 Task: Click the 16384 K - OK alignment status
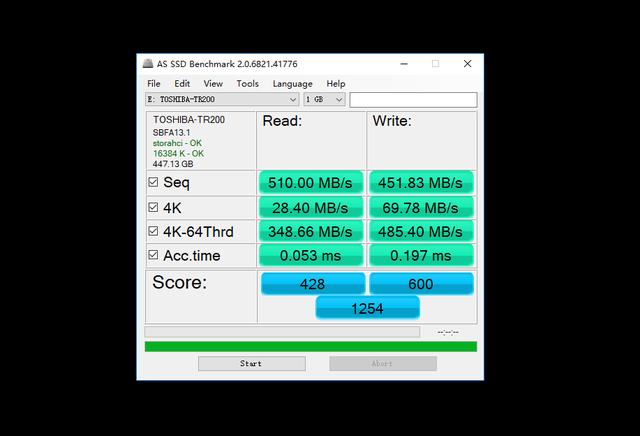point(178,153)
